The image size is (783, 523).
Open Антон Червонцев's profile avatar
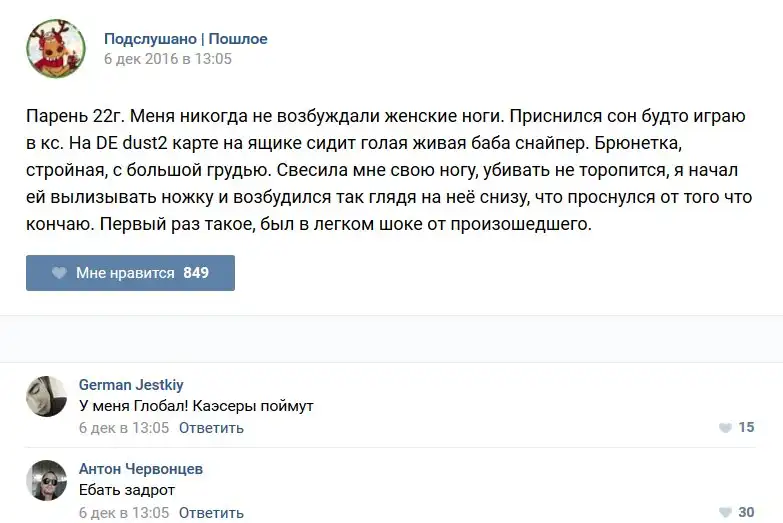click(x=46, y=481)
